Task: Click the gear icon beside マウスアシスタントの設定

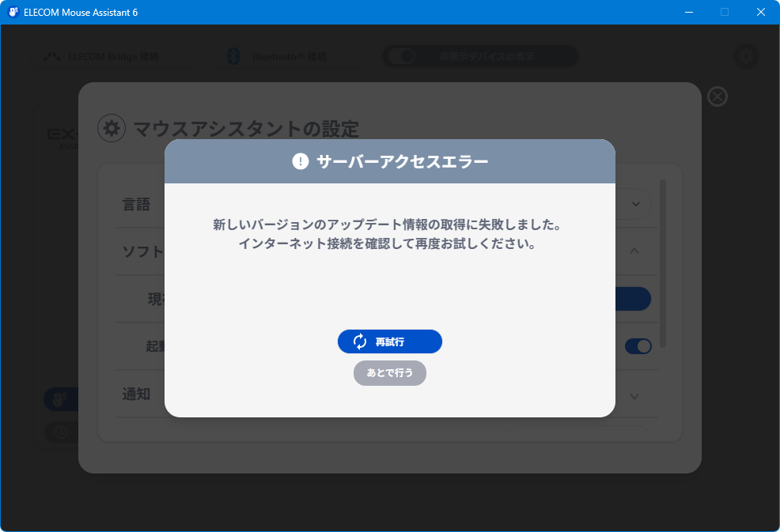Action: point(112,128)
